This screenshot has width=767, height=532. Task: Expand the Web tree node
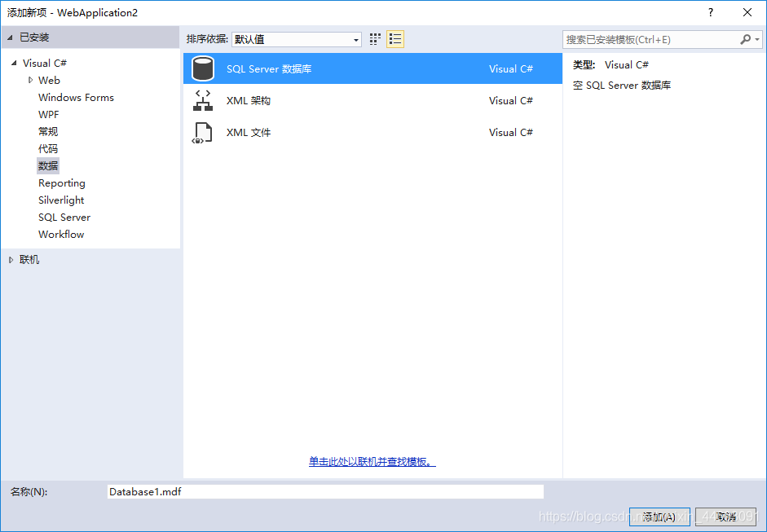pyautogui.click(x=31, y=80)
